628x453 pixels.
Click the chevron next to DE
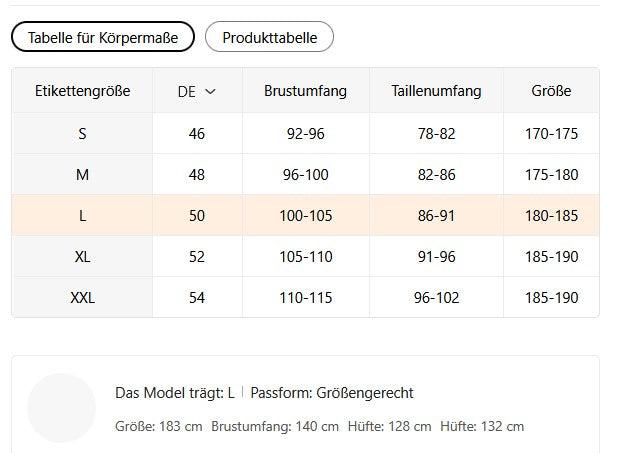[210, 91]
